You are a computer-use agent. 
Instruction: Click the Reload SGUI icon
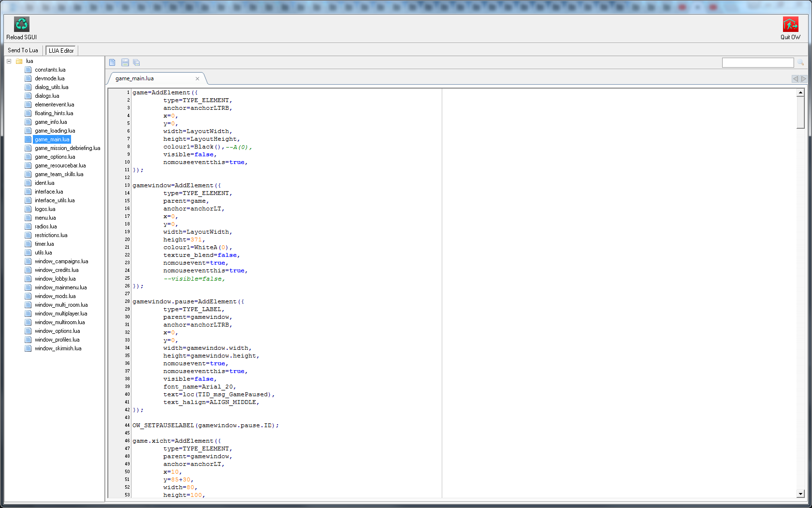tap(21, 24)
